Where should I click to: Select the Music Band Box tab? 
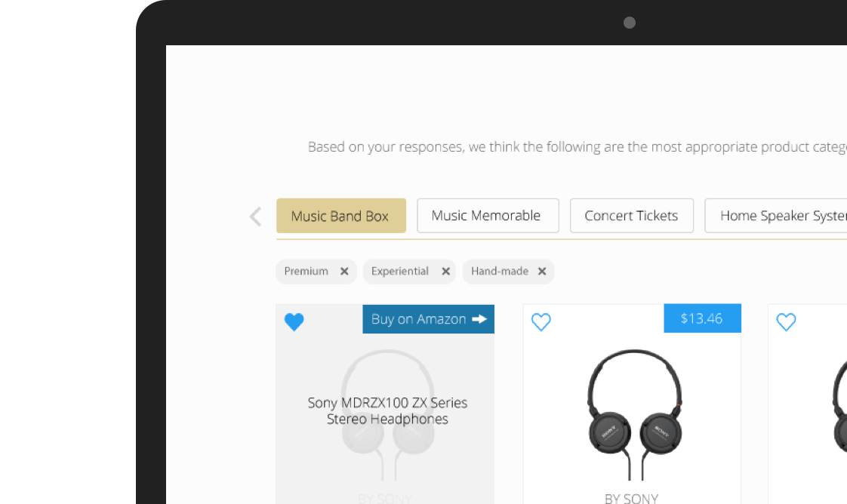click(x=341, y=216)
